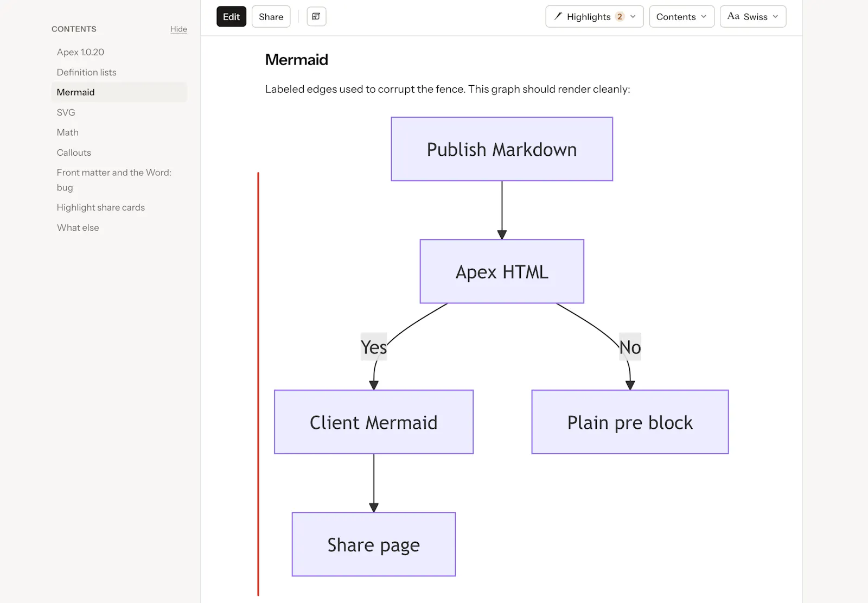Image resolution: width=868 pixels, height=603 pixels.
Task: Click the highlighter pen icon
Action: click(x=558, y=16)
